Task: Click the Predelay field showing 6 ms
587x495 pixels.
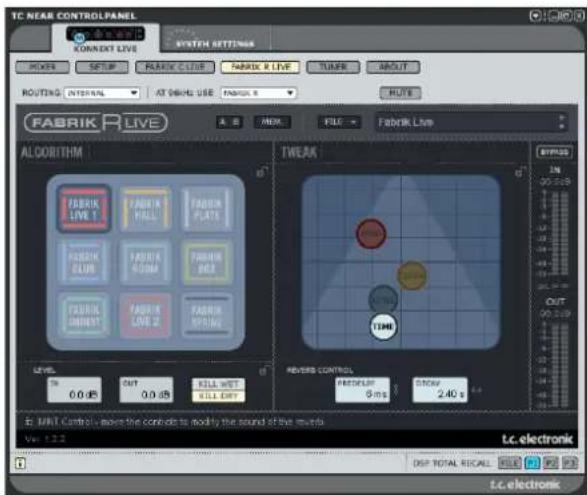Action: 362,390
